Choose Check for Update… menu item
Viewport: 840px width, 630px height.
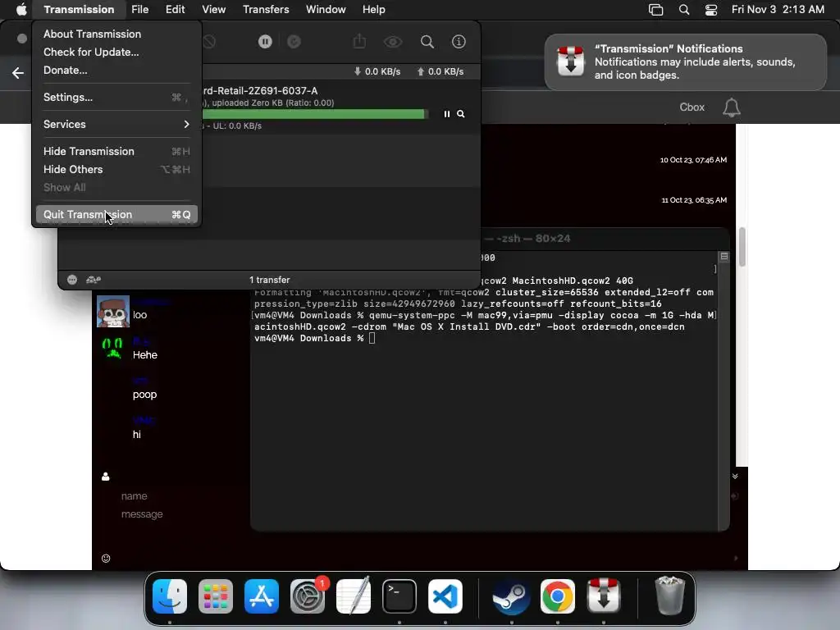point(116,52)
